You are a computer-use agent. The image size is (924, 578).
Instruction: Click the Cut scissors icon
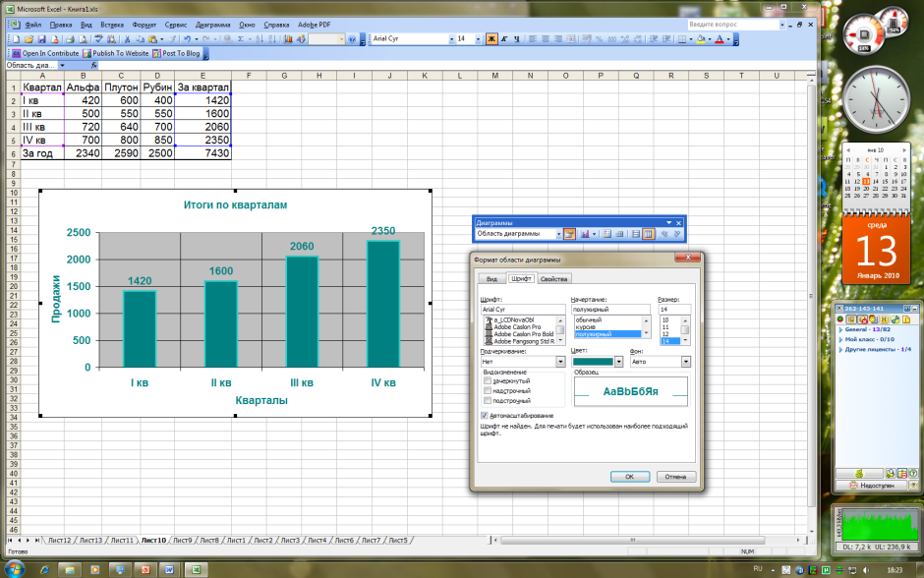127,39
